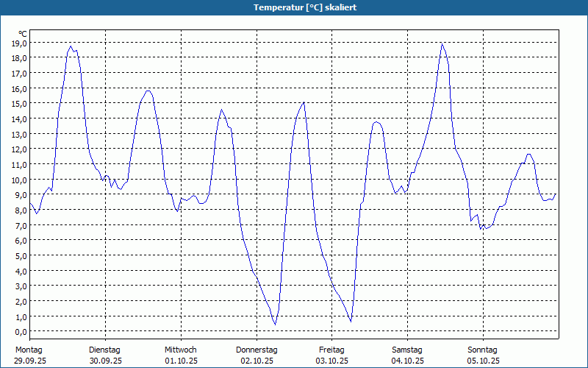
Task: Click the 03.10.25 date label
Action: [x=332, y=361]
